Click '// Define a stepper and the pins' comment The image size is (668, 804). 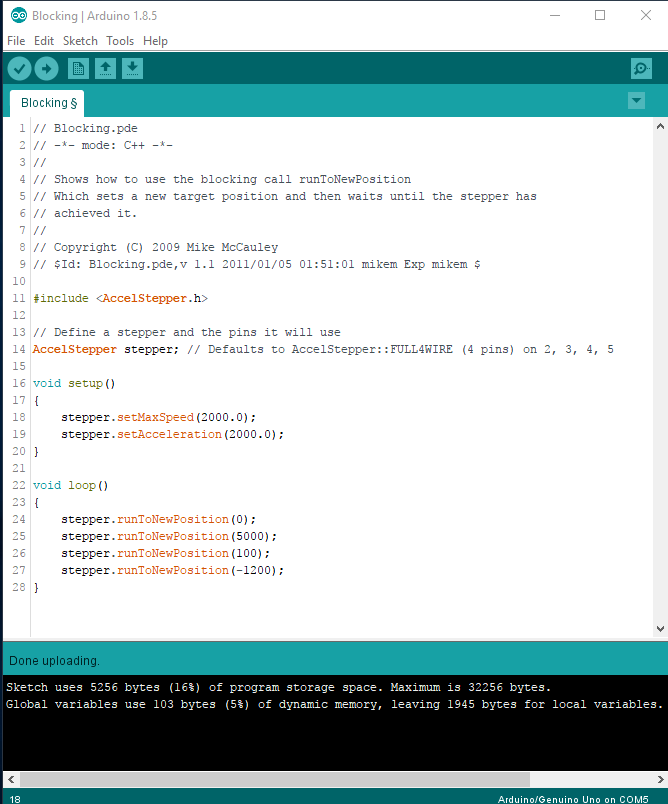[187, 333]
